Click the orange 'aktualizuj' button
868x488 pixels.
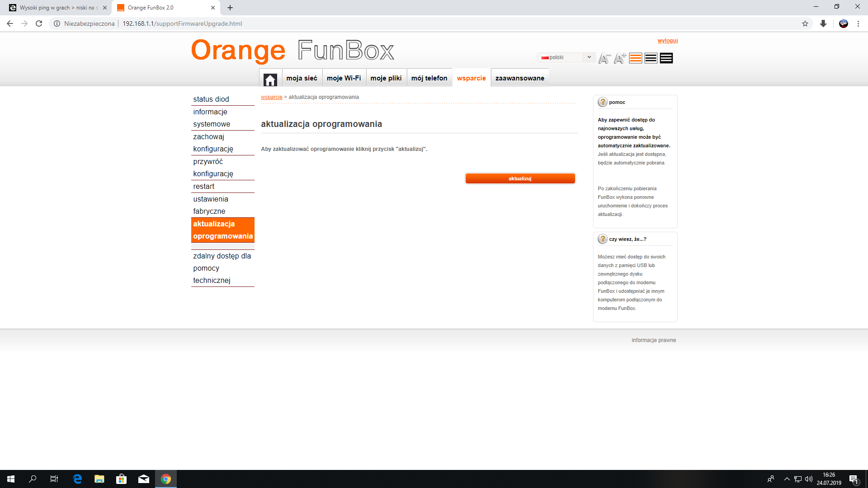[520, 178]
